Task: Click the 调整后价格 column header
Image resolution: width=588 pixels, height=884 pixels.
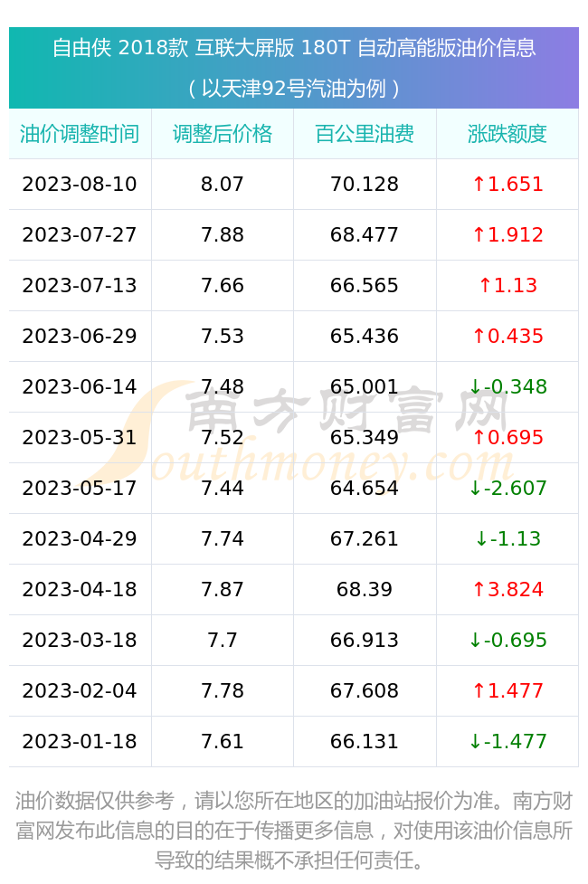Action: (223, 134)
